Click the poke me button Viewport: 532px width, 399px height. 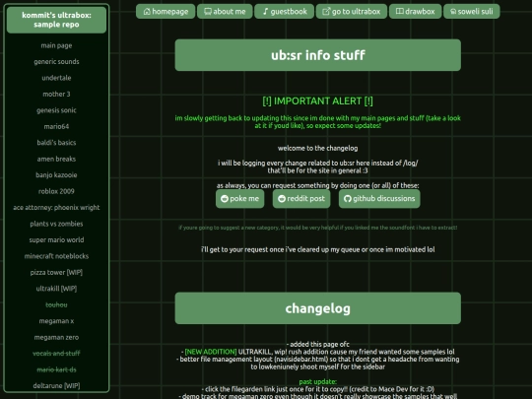coord(239,199)
